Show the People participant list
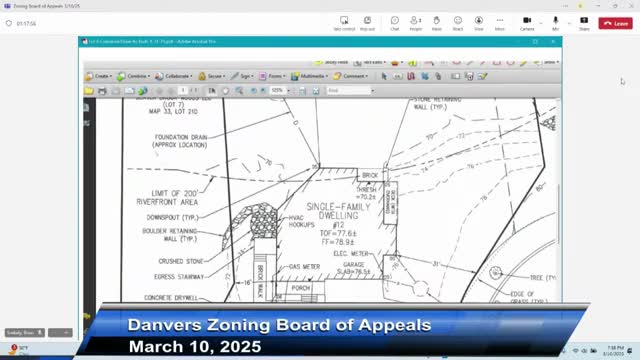 pos(416,23)
